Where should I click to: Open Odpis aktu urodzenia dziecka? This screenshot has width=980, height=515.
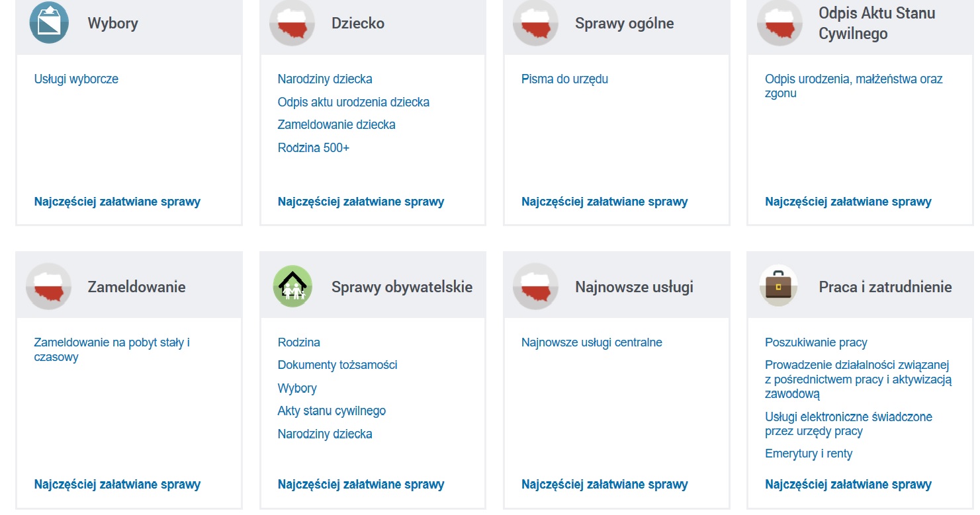(353, 102)
